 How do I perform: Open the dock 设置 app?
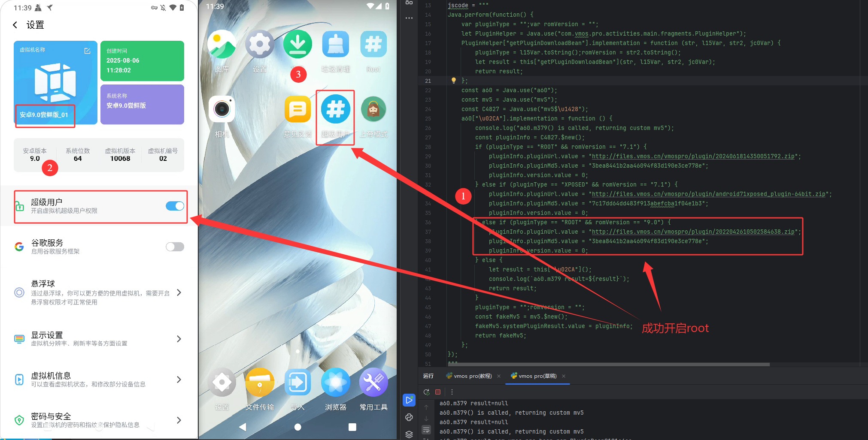click(222, 382)
